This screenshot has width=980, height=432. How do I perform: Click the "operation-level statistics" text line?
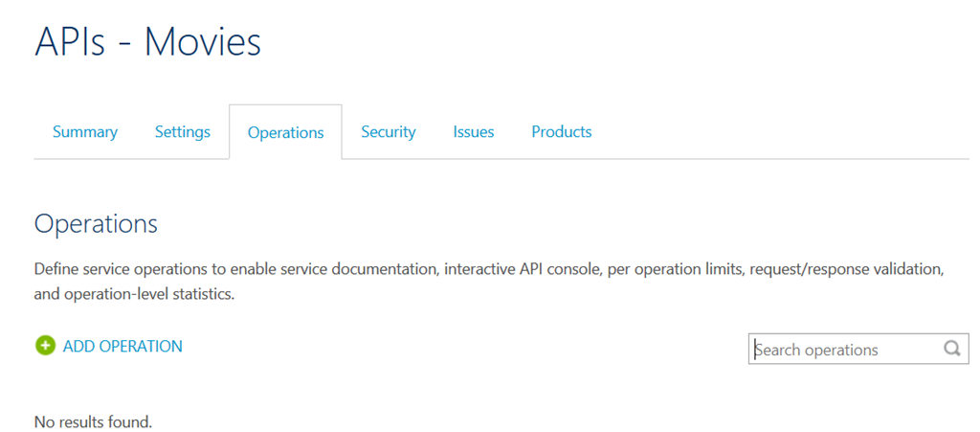pos(134,295)
